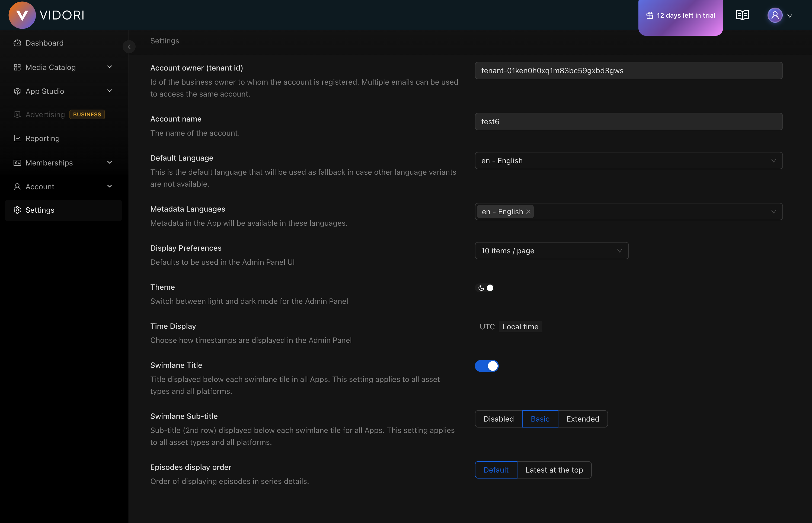This screenshot has height=523, width=812.
Task: Click the Vidori logo icon
Action: pyautogui.click(x=22, y=15)
